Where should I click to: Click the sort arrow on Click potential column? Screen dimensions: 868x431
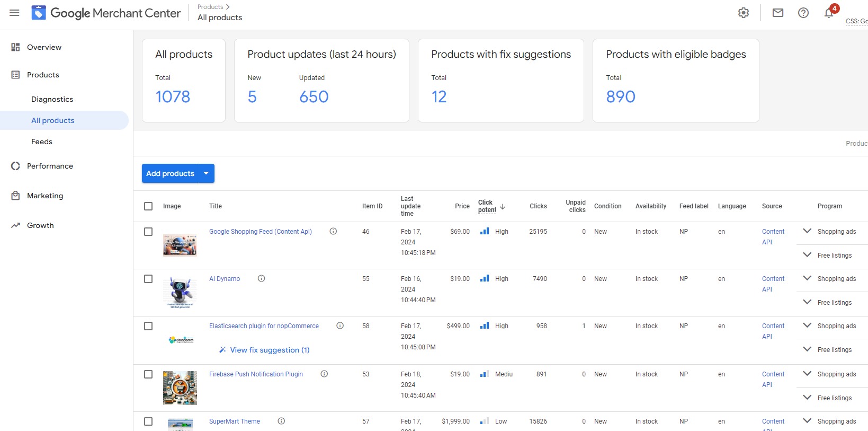503,207
